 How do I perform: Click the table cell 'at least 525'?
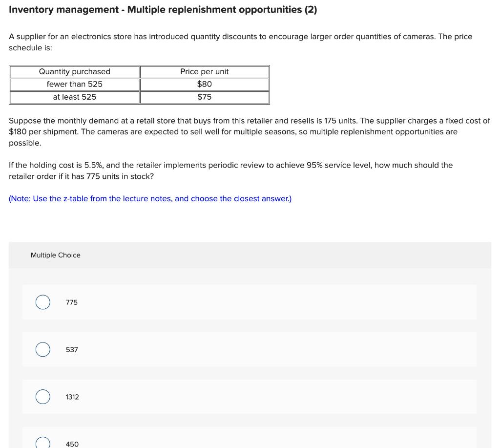point(74,97)
